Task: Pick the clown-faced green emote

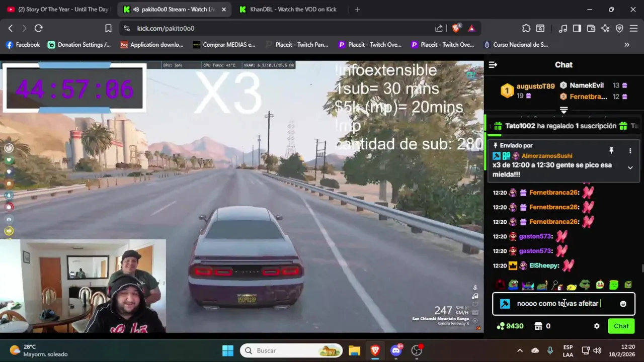Action: click(x=600, y=285)
